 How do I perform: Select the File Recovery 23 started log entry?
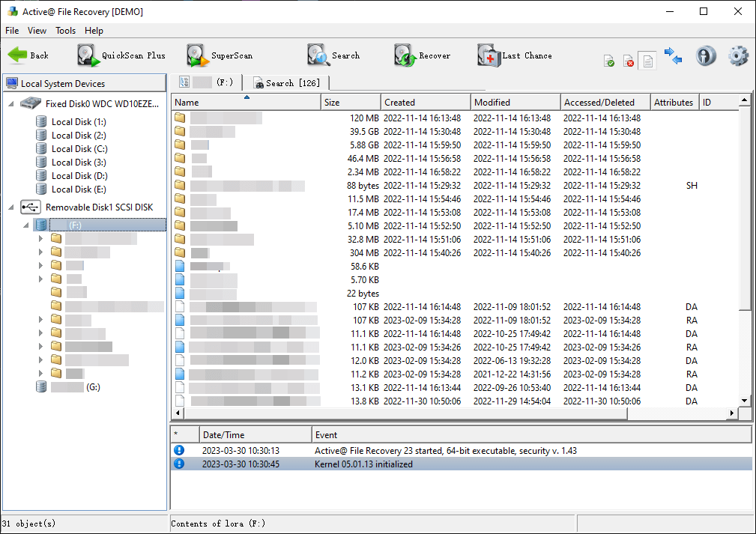[462, 451]
